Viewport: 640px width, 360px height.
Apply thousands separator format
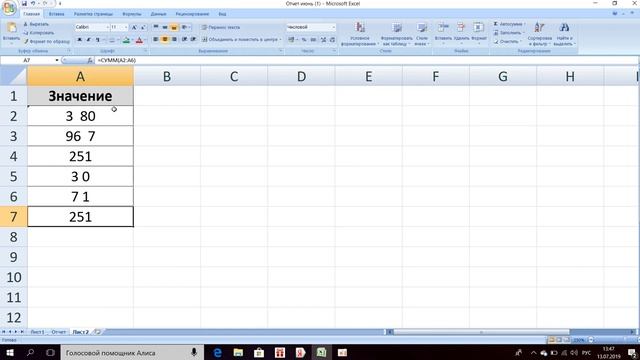[313, 40]
